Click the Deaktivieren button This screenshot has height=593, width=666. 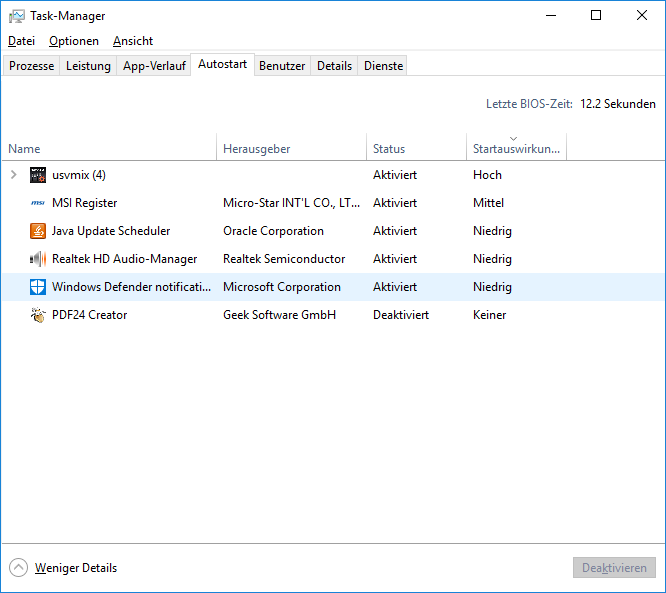coord(614,568)
